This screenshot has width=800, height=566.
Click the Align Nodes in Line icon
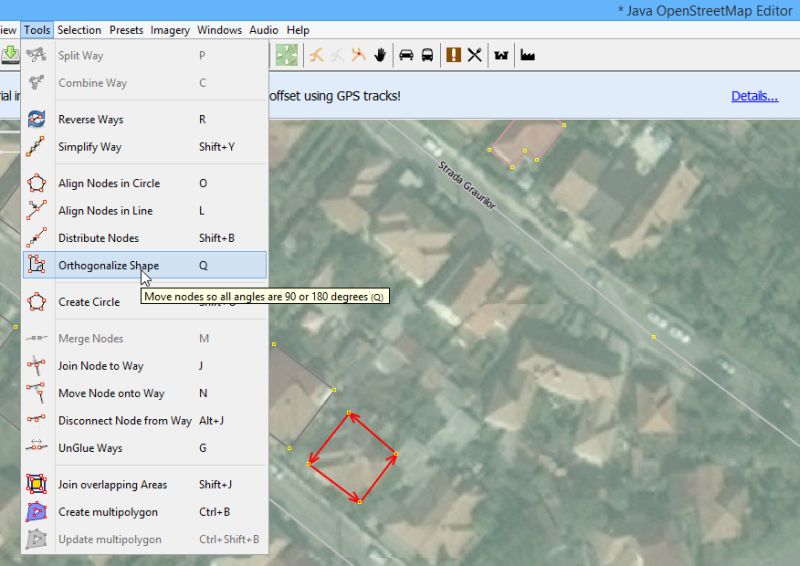coord(36,211)
